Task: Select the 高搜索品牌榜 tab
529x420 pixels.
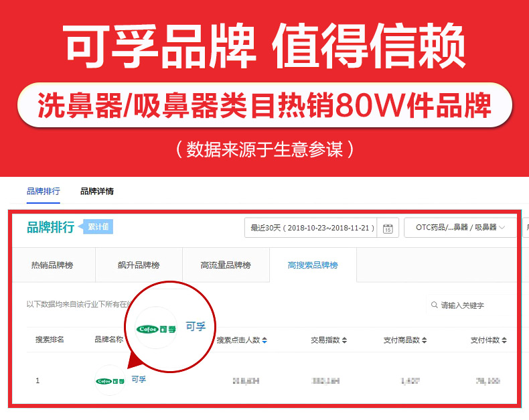Action: tap(313, 265)
